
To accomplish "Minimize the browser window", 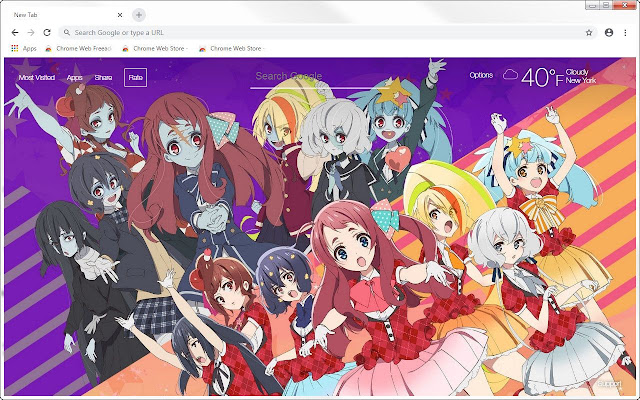I will (x=593, y=5).
